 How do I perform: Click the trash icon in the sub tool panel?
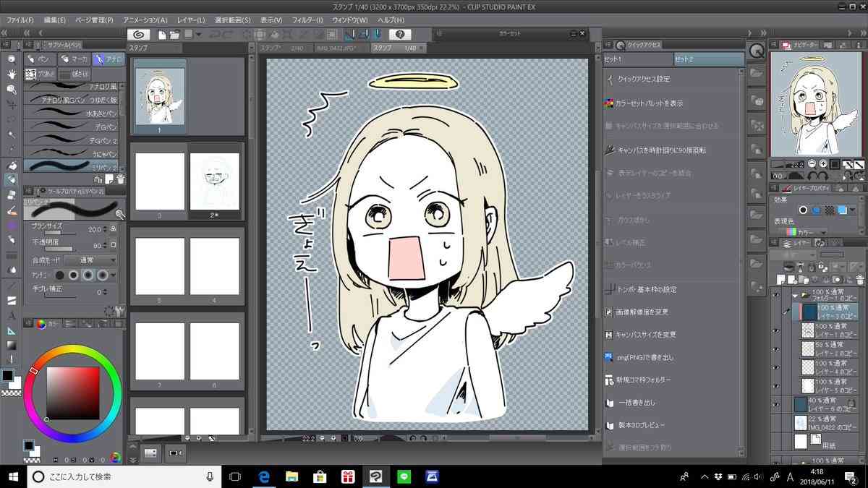pos(120,179)
